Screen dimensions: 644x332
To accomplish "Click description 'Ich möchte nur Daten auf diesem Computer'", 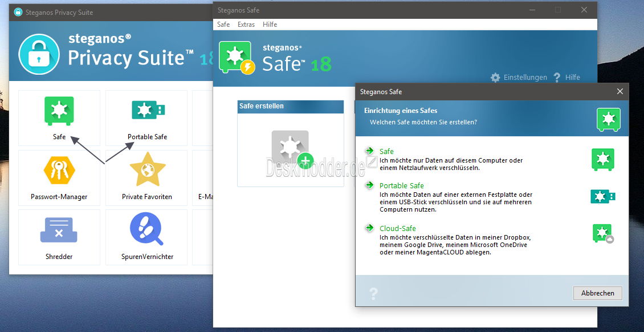I will tap(451, 164).
